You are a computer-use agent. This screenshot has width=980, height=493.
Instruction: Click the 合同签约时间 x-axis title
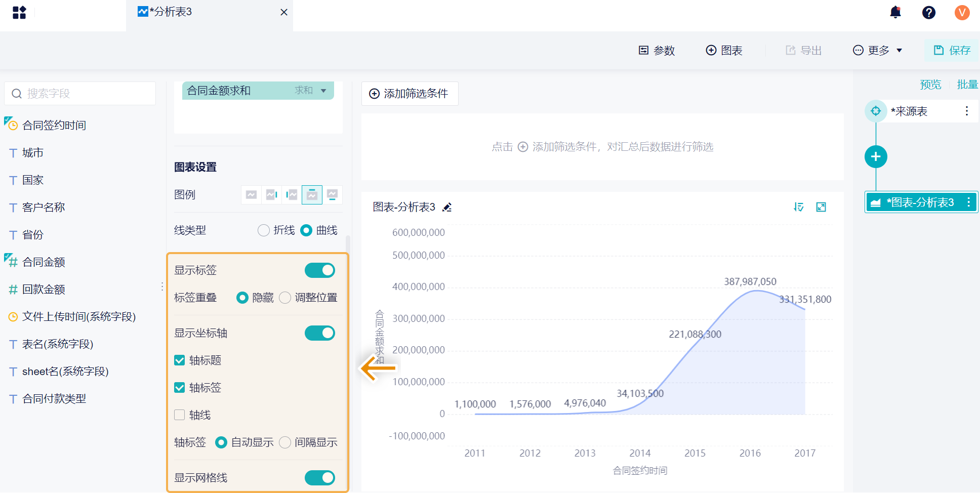640,471
